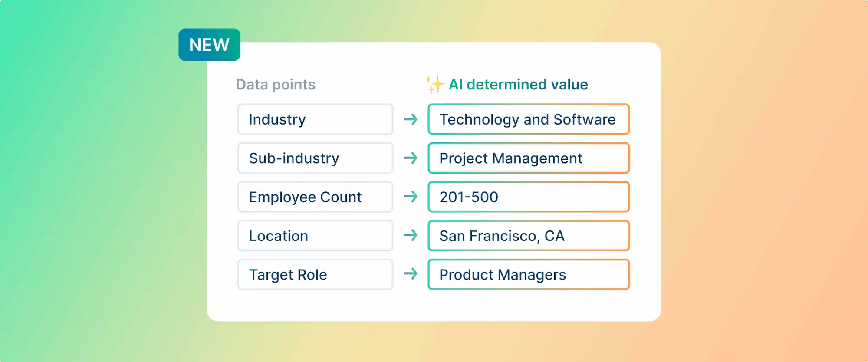868x362 pixels.
Task: Select the Employee Count data point field
Action: [315, 197]
